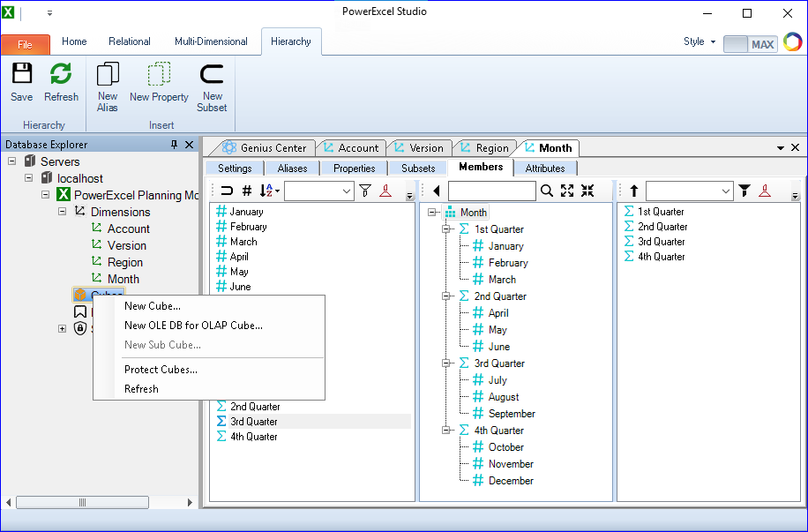The height and width of the screenshot is (532, 808).
Task: Collapse the Month root hierarchy node
Action: (432, 212)
